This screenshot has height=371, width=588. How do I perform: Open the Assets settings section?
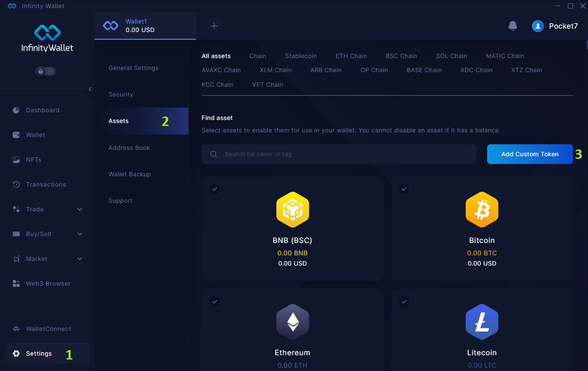[141, 121]
